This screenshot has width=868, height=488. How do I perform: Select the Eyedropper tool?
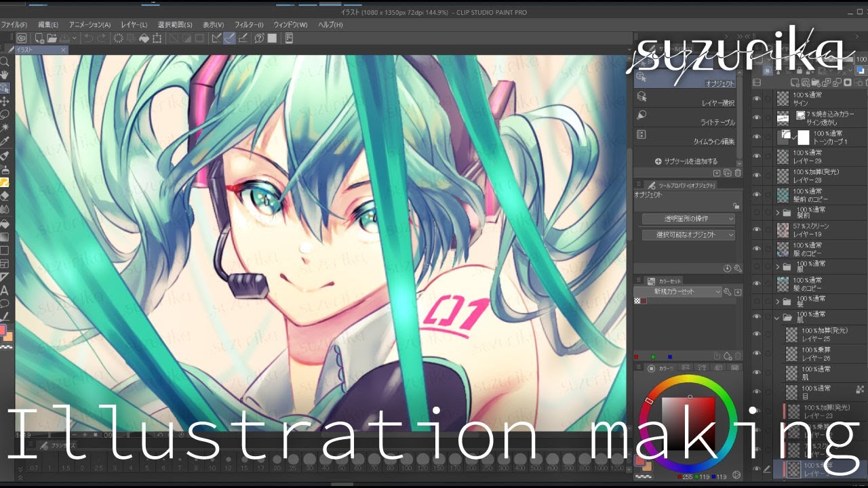(x=4, y=141)
